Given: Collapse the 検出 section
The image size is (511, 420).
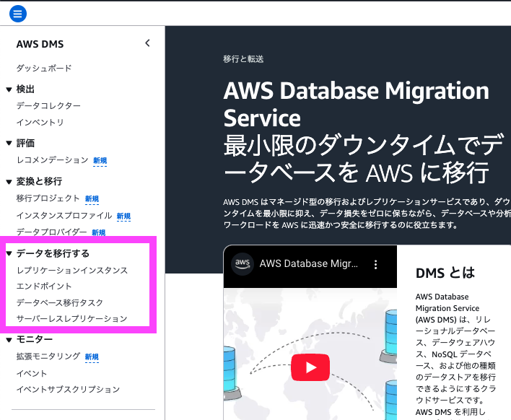Looking at the screenshot, I should coord(9,89).
